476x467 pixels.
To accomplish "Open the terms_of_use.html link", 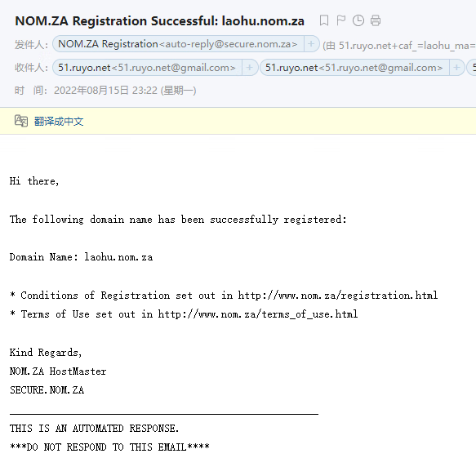I will pyautogui.click(x=258, y=314).
